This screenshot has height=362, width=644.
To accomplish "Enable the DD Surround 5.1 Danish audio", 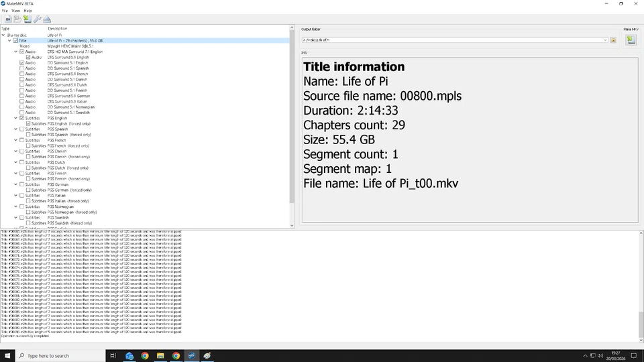I will click(21, 80).
